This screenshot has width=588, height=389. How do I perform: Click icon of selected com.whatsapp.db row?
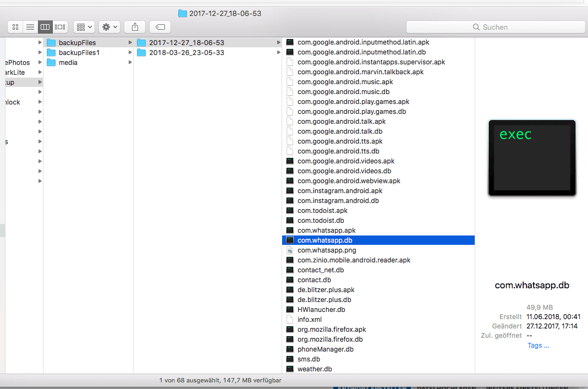pos(290,240)
